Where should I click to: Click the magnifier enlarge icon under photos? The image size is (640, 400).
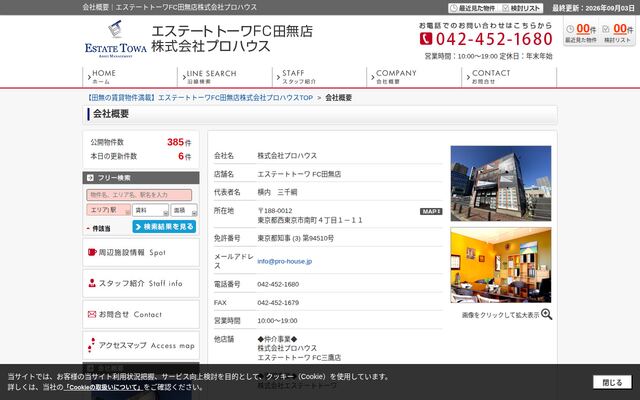[x=547, y=314]
